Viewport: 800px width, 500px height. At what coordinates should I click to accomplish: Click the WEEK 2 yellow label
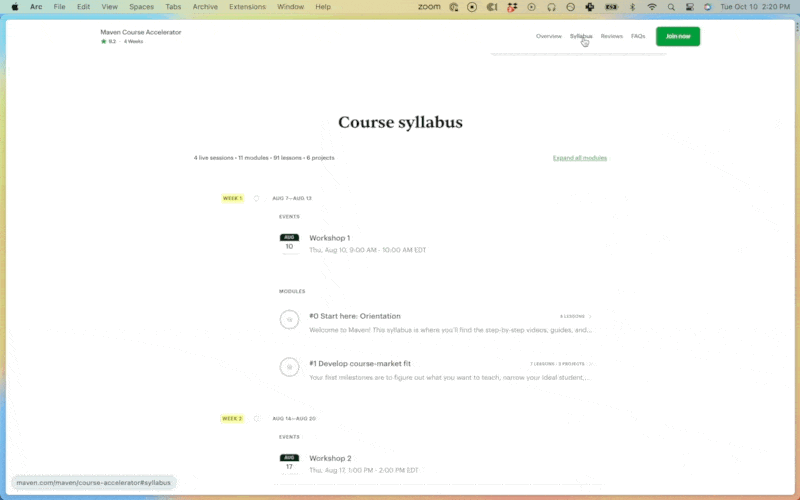(x=232, y=418)
